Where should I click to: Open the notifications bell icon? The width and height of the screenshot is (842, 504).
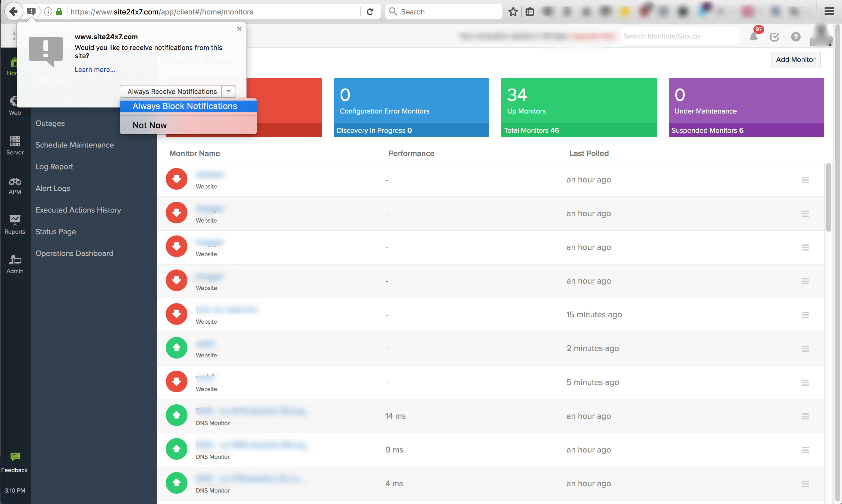coord(753,37)
